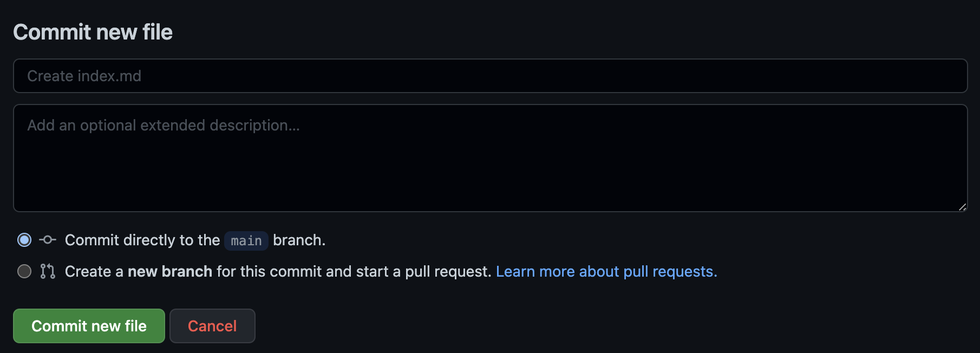The width and height of the screenshot is (980, 353).
Task: Select commit directly to the main branch
Action: (x=24, y=239)
